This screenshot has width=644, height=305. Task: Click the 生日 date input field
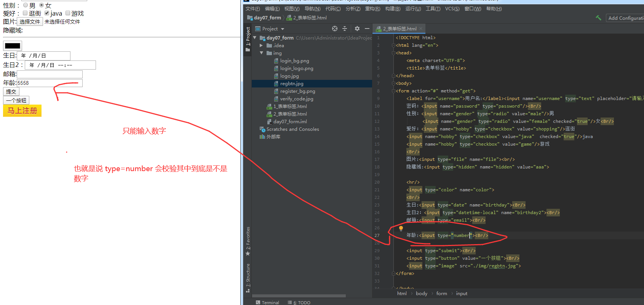pos(43,56)
